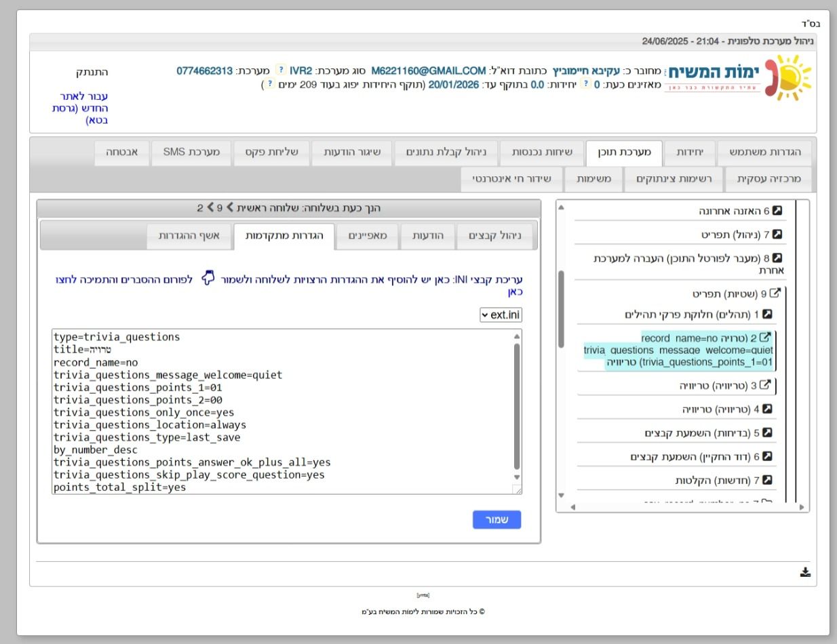Viewport: 837px width, 644px height.
Task: Click line trivia_questions_only_once=yes
Action: (x=144, y=412)
